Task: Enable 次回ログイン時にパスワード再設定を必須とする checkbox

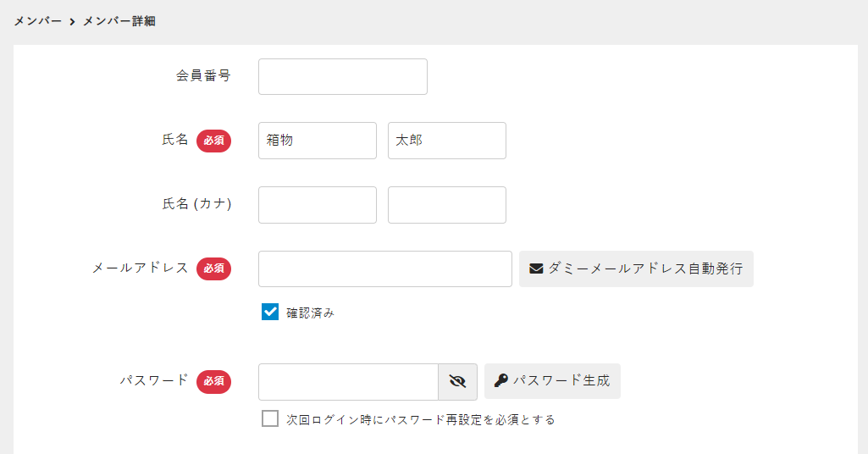Action: point(270,418)
